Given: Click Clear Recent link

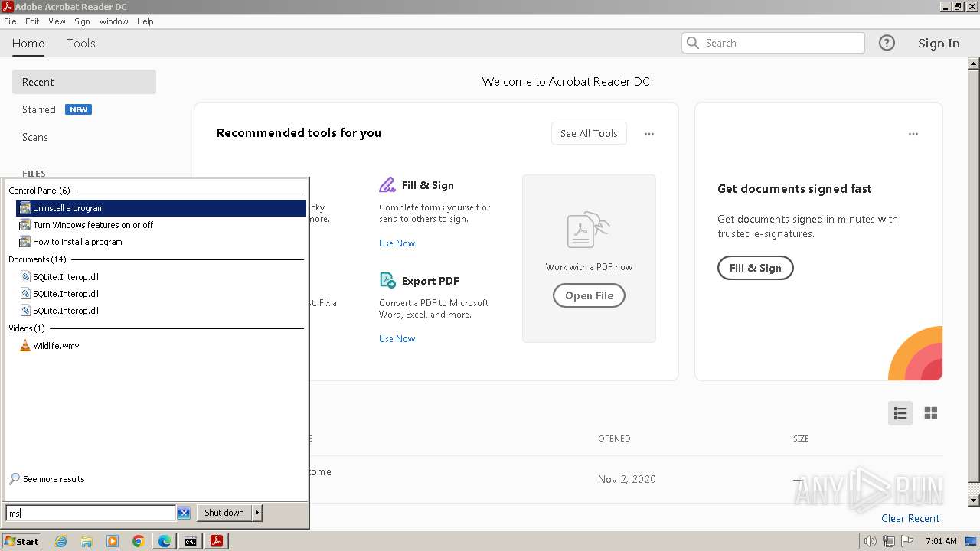Looking at the screenshot, I should [910, 518].
